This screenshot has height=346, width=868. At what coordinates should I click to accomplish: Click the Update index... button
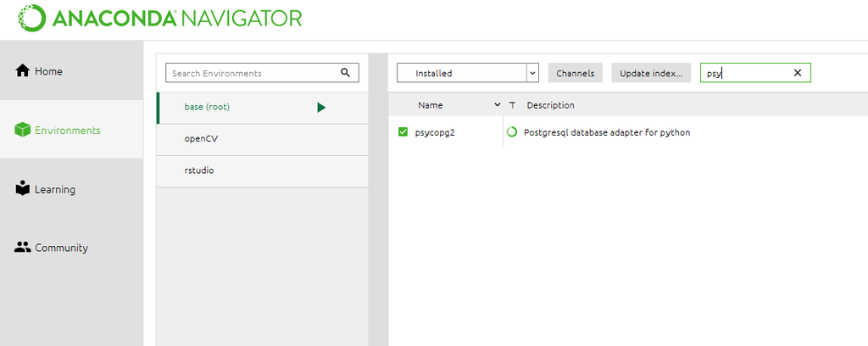tap(651, 73)
